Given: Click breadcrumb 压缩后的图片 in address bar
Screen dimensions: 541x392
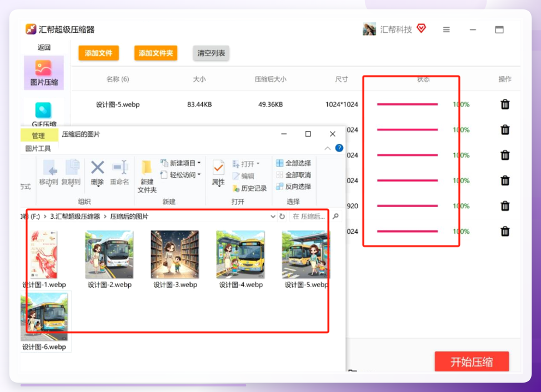Looking at the screenshot, I should [129, 217].
